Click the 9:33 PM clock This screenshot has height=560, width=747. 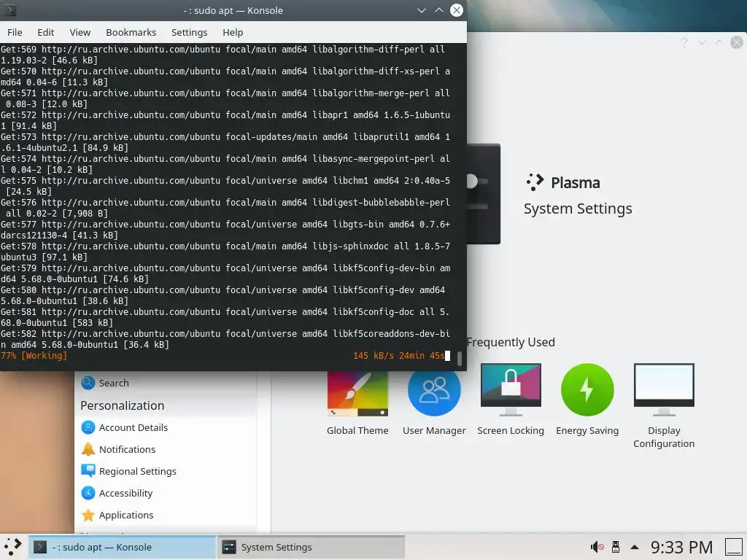(x=682, y=547)
